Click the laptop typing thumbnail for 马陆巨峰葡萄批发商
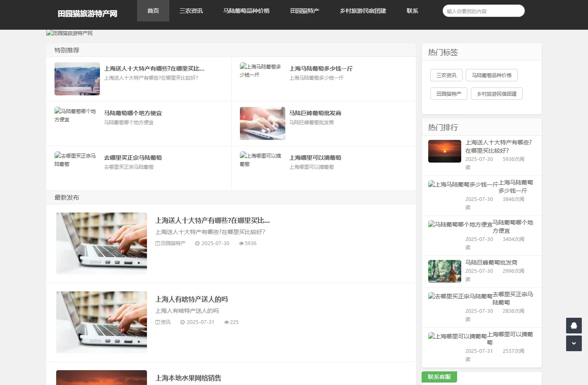 pos(263,123)
